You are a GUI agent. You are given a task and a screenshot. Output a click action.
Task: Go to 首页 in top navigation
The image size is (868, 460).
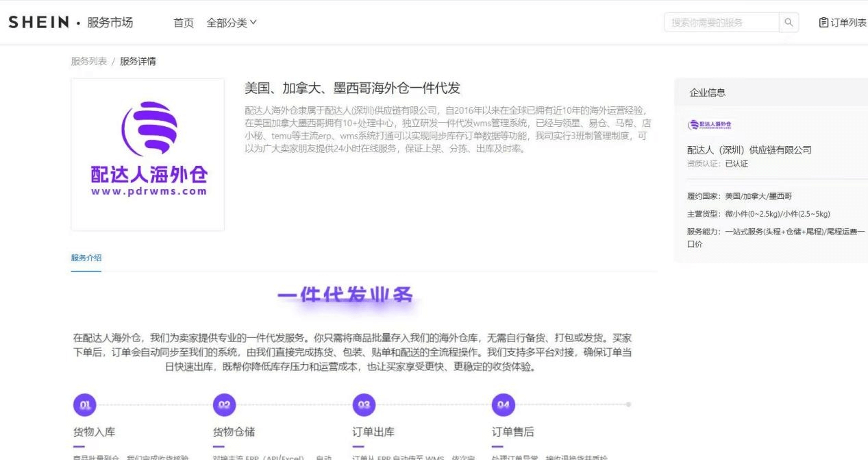pyautogui.click(x=184, y=23)
